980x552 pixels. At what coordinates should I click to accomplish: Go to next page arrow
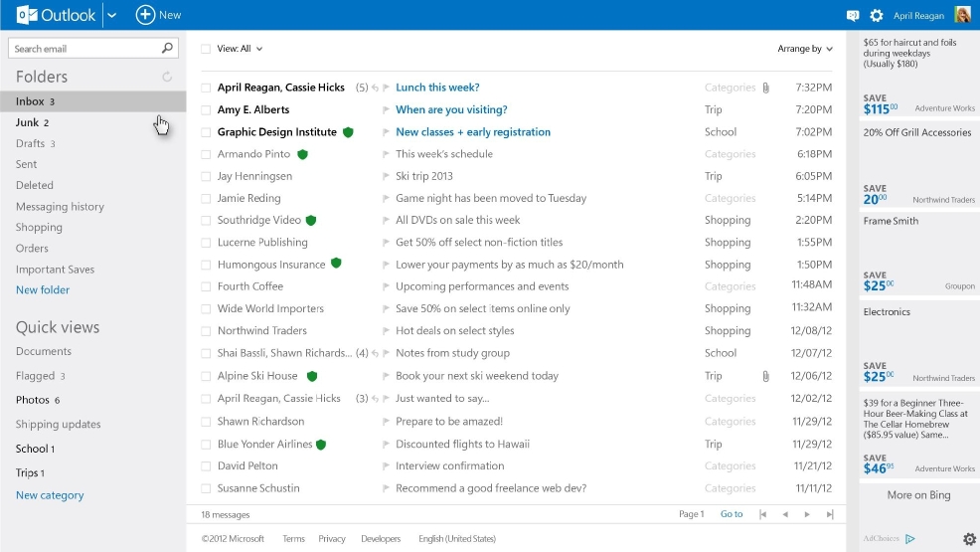807,514
